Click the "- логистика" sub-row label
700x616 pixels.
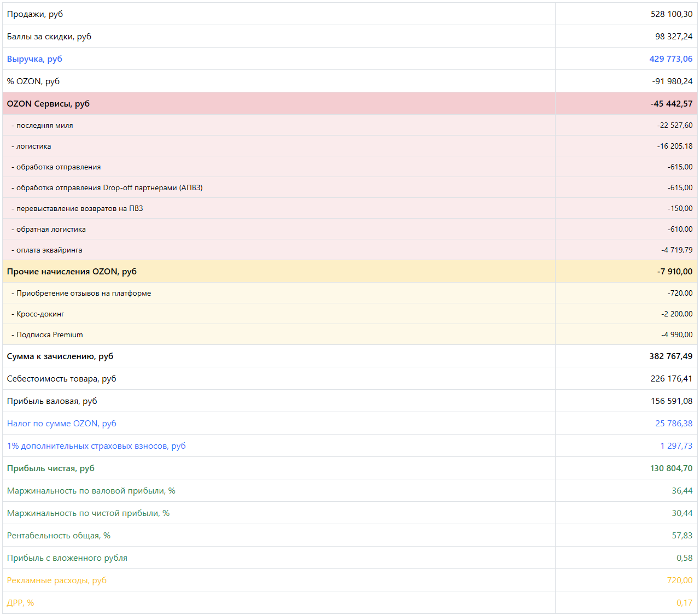click(x=33, y=146)
